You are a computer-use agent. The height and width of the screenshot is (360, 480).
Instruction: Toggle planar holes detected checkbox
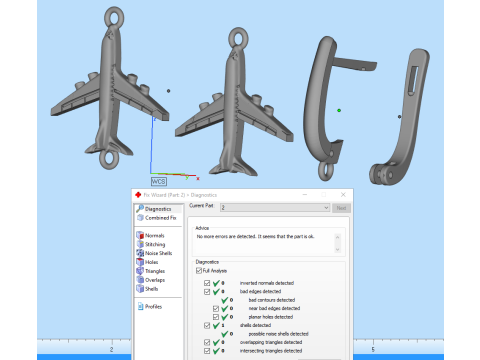pos(216,317)
